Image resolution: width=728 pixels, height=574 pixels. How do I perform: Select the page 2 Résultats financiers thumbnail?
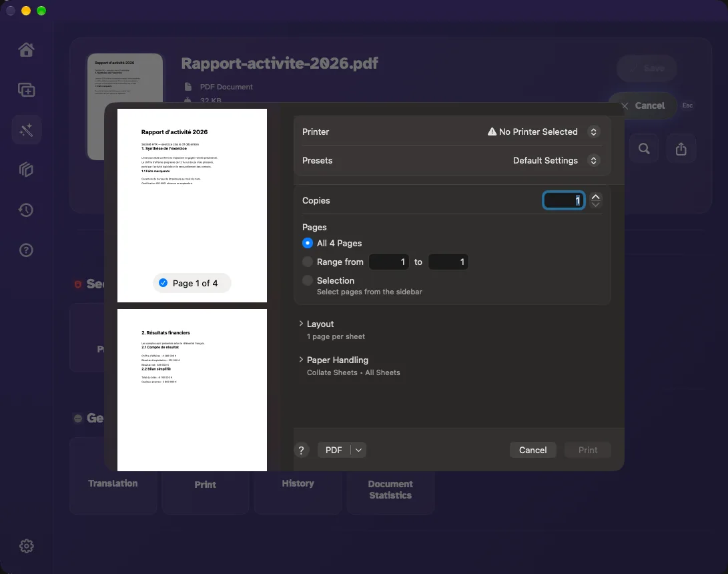192,390
